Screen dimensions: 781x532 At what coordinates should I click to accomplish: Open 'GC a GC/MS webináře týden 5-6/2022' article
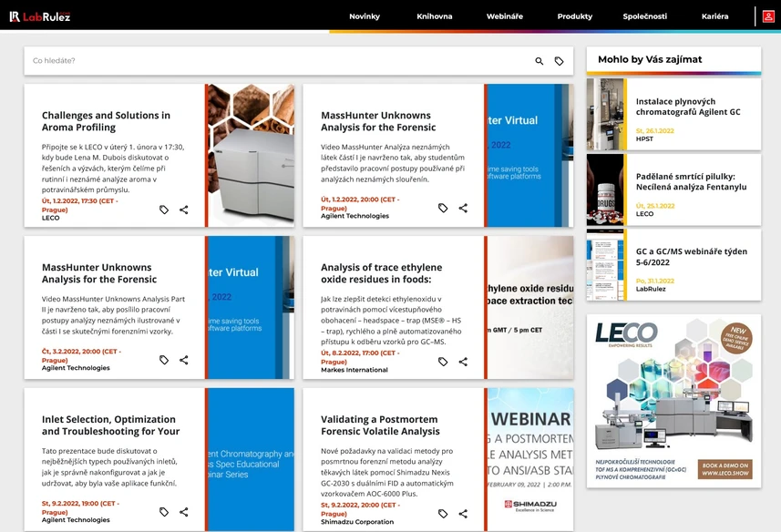tap(692, 257)
